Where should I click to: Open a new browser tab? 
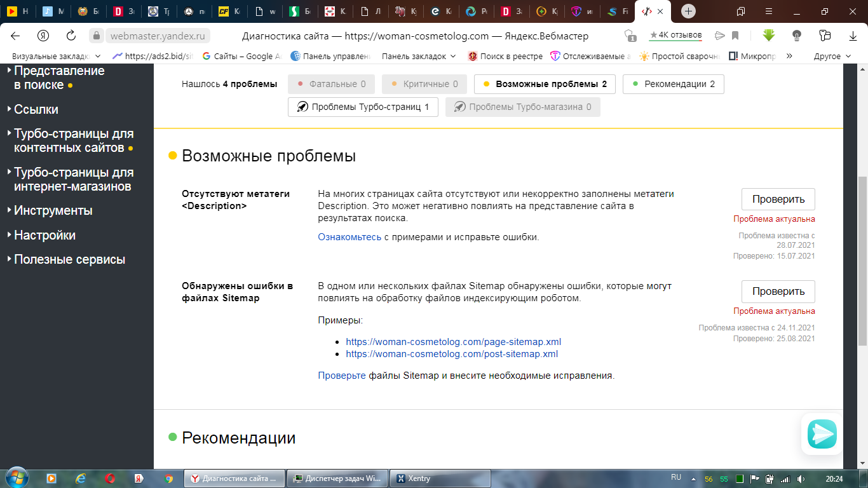[688, 11]
